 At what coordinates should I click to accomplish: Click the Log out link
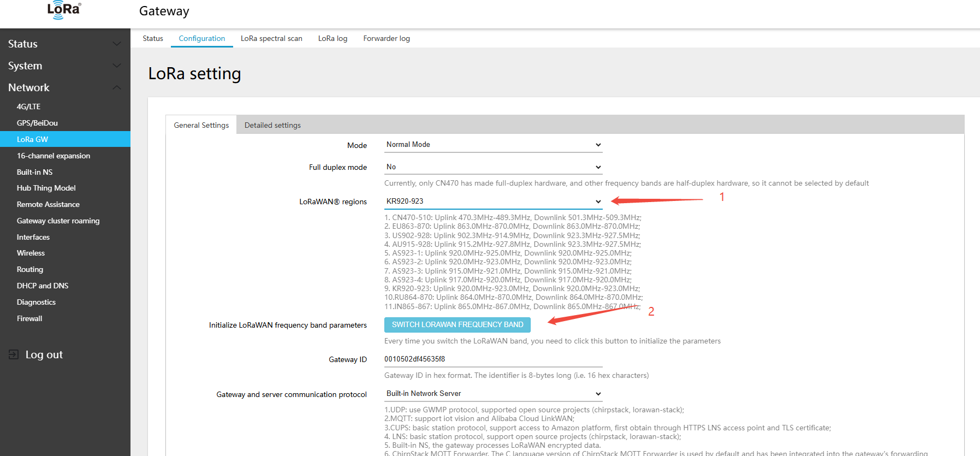(44, 354)
